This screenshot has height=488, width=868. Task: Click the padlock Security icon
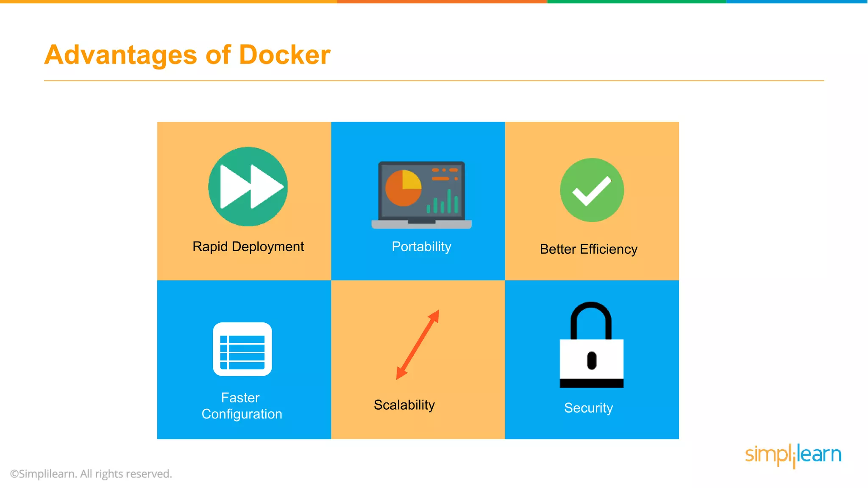coord(592,345)
